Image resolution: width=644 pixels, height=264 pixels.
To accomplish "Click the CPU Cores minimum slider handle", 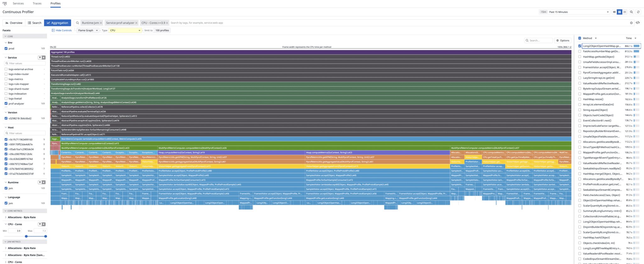I will click(26, 236).
